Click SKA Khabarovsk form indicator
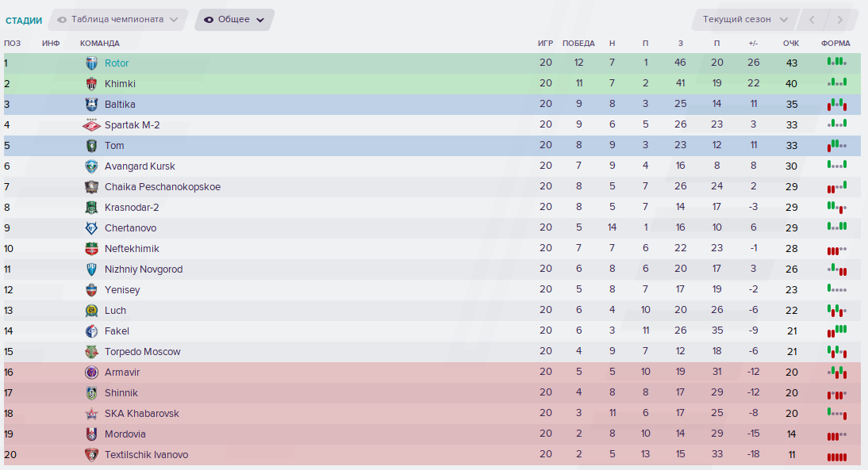The height and width of the screenshot is (470, 868). coord(836,414)
